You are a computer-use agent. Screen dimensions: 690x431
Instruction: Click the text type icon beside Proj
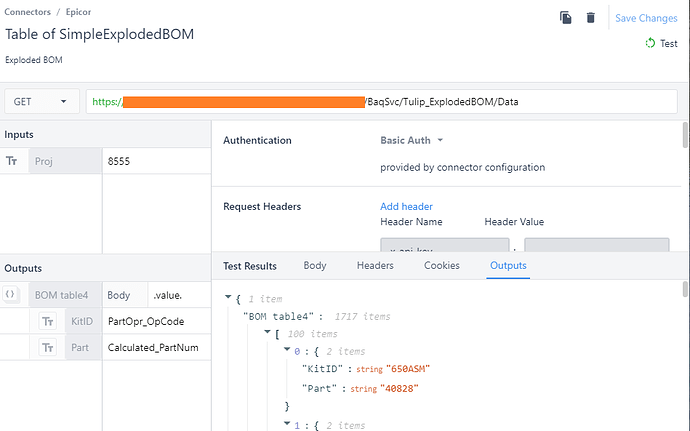coord(11,161)
